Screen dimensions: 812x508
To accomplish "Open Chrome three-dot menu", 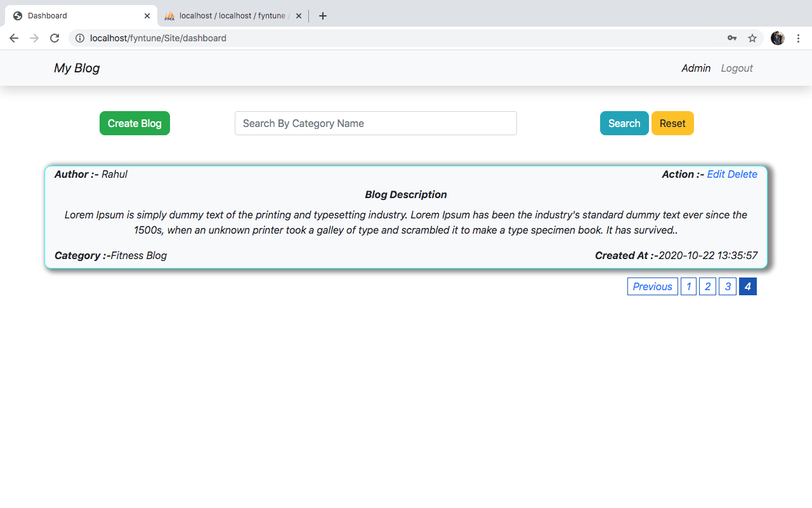I will (798, 38).
